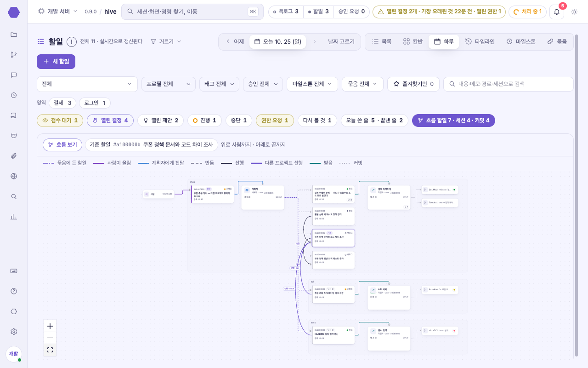Open the globe icon in sidebar

click(14, 176)
